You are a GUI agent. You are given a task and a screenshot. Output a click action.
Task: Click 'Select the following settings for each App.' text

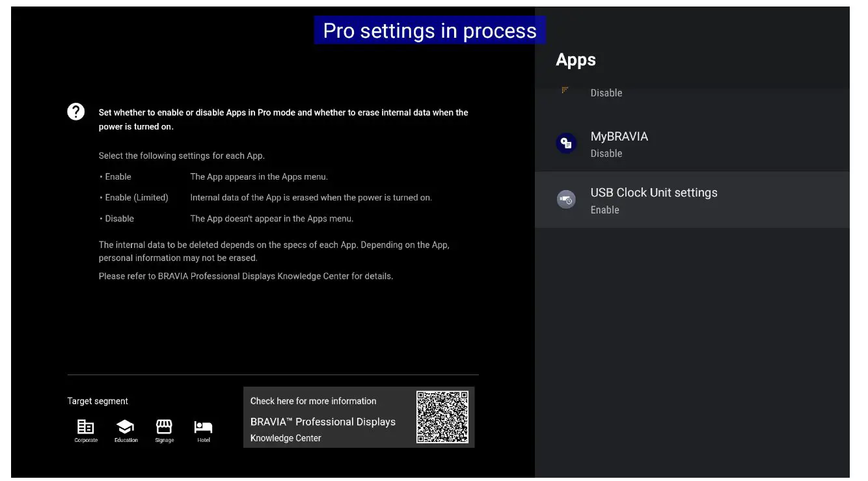click(182, 156)
